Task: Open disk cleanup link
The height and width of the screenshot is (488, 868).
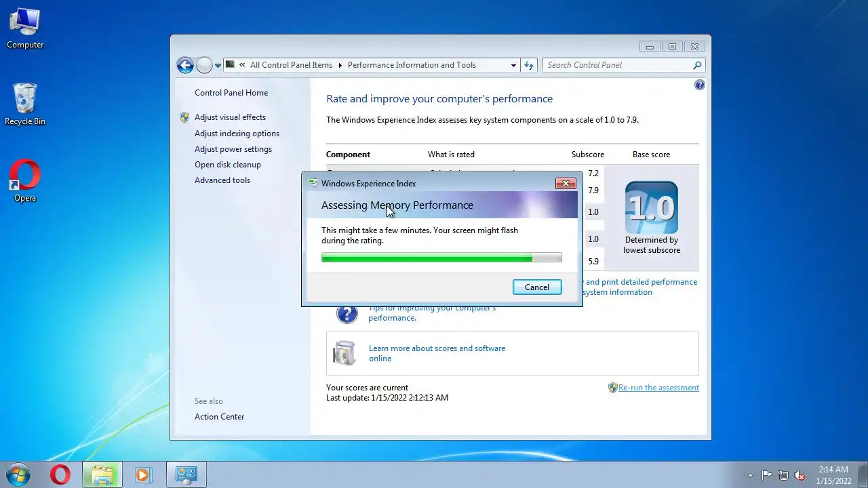Action: point(228,165)
